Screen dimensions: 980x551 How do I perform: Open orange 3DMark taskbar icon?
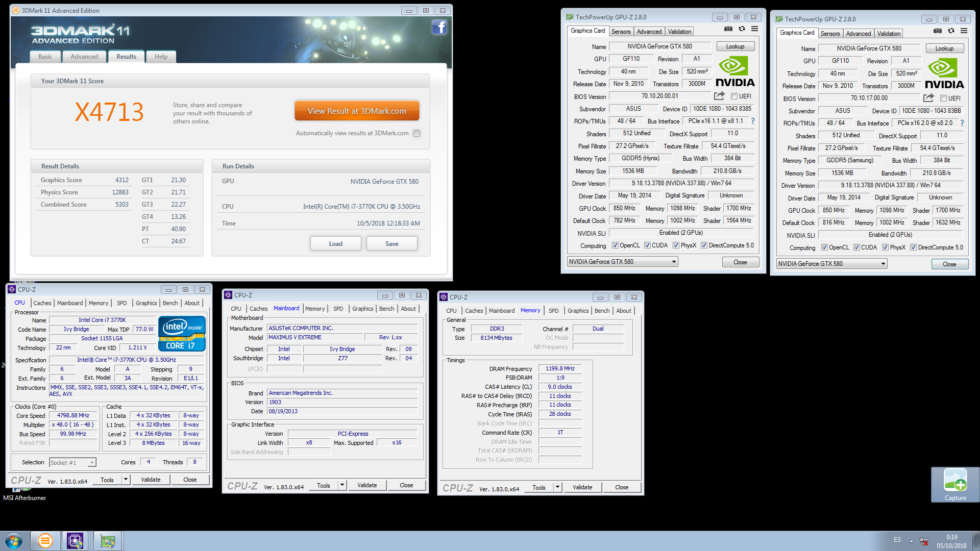(45, 541)
